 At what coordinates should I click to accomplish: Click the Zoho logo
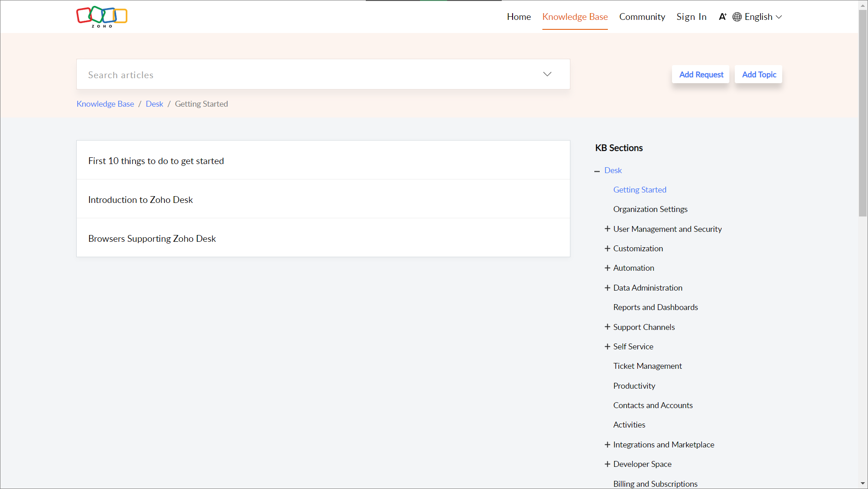click(102, 17)
